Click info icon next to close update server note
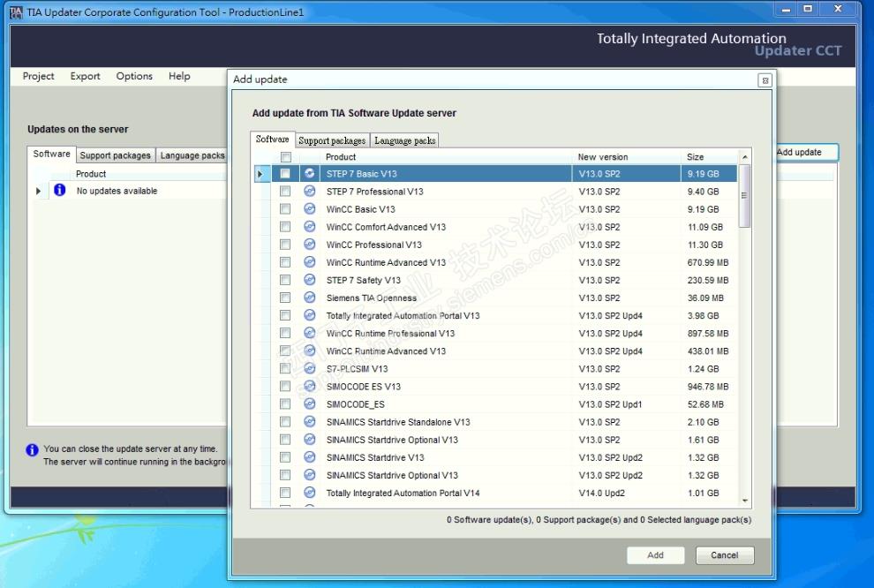 point(33,449)
